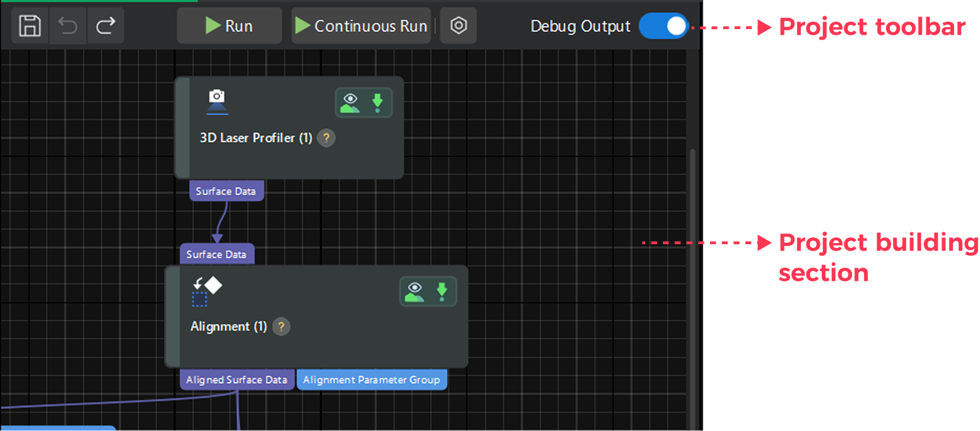Click the vertical scrollbar of the building area
The image size is (980, 431).
(693, 289)
